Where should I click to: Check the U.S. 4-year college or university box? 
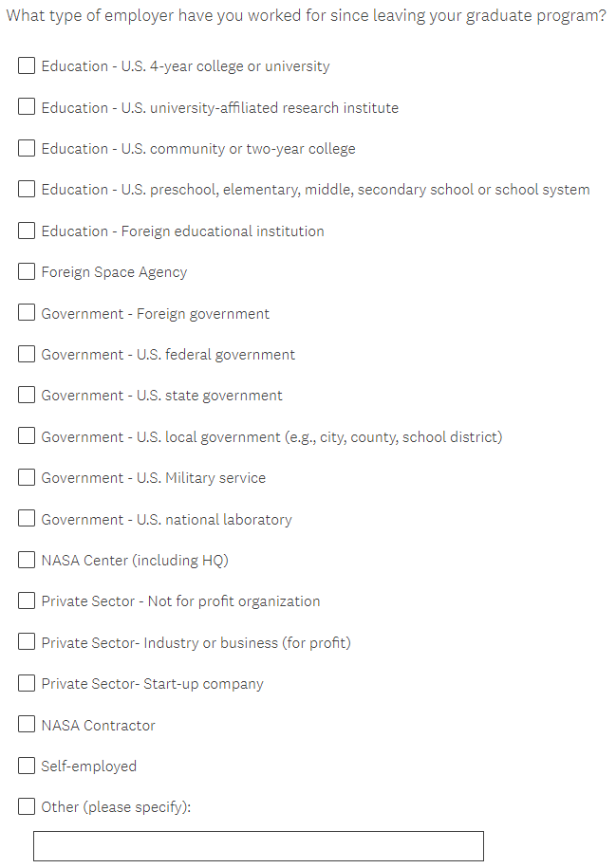[28, 66]
